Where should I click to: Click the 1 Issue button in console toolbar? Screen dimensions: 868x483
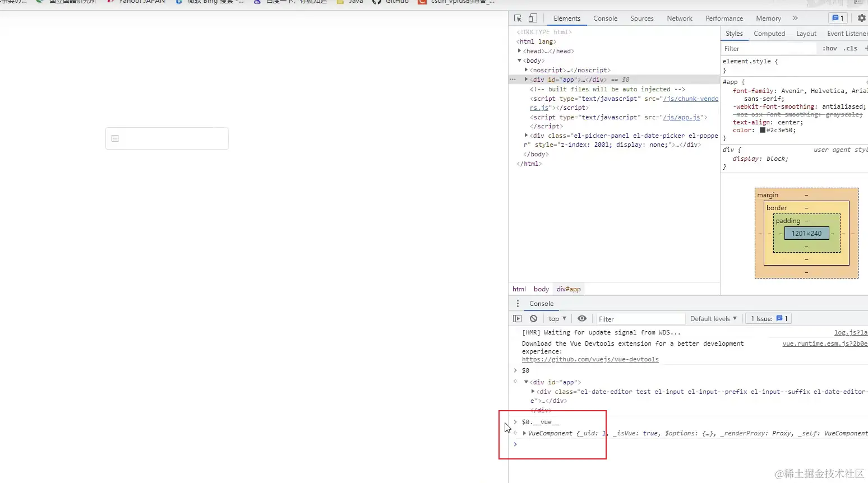[x=768, y=318]
